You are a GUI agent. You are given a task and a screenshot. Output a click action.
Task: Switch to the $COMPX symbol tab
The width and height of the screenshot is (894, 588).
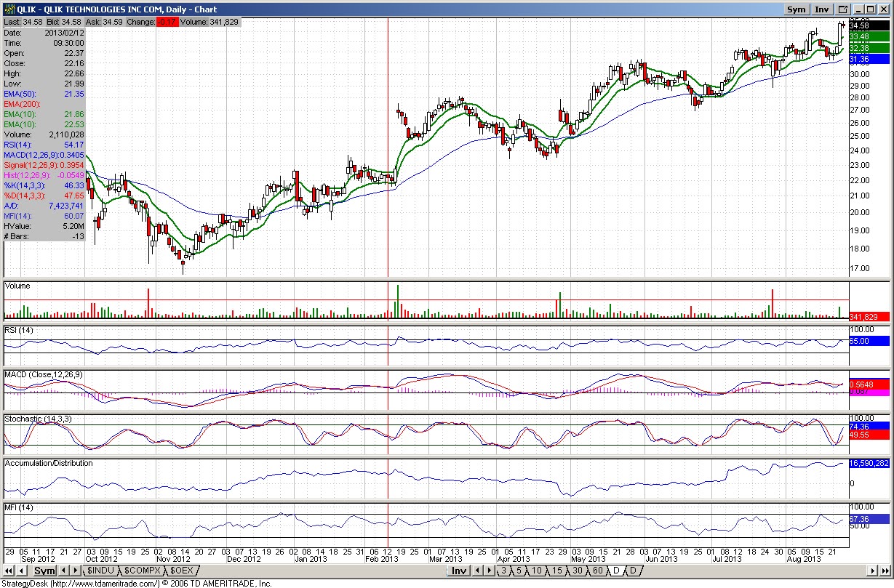point(143,571)
